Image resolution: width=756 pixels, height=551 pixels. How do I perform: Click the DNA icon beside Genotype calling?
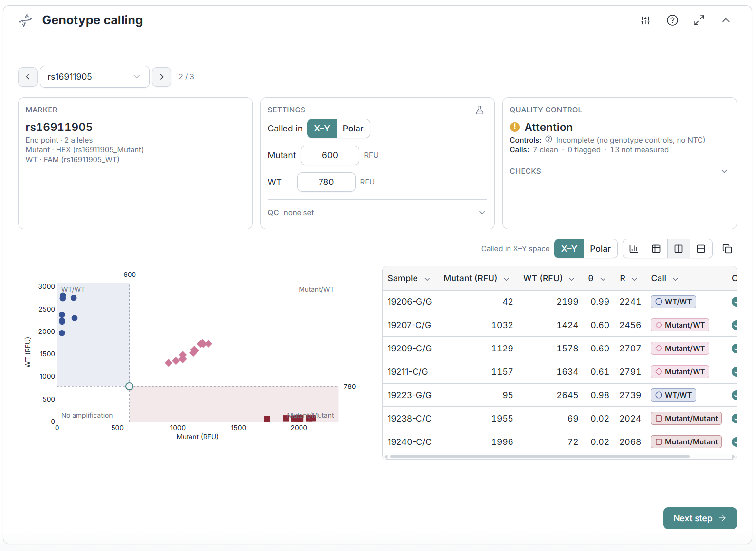pos(25,20)
